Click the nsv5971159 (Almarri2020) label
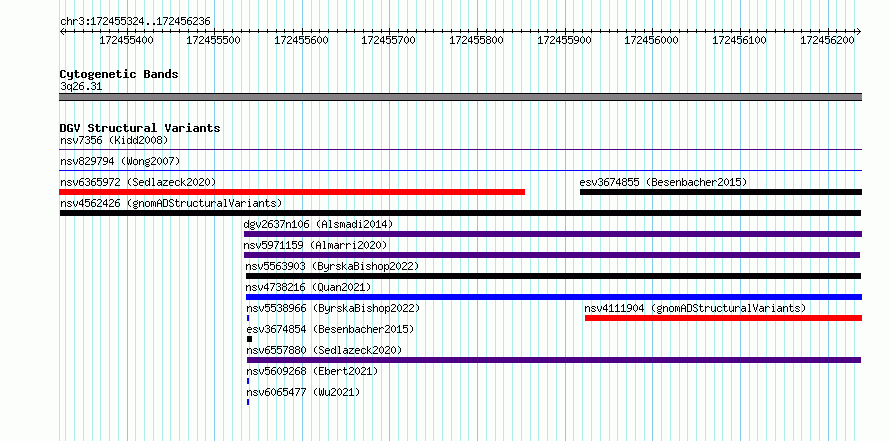Viewport: 890px width, 441px height. [315, 245]
